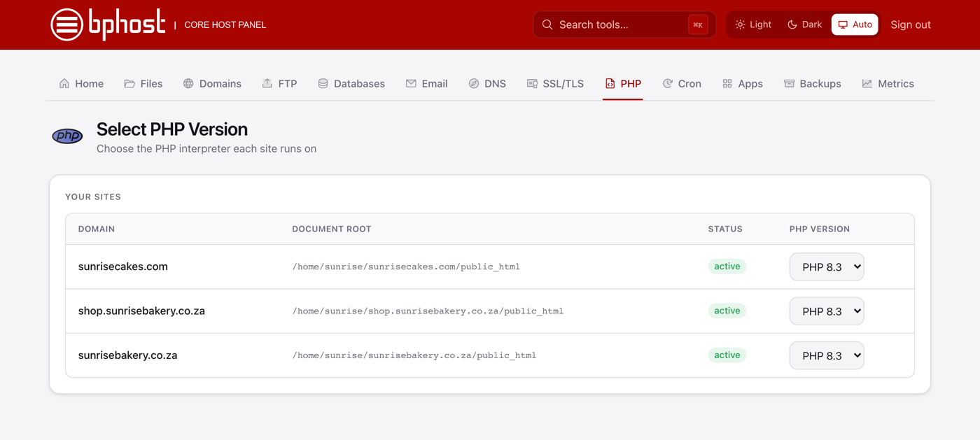Image resolution: width=980 pixels, height=440 pixels.
Task: Open the Cron tab
Action: (x=682, y=83)
